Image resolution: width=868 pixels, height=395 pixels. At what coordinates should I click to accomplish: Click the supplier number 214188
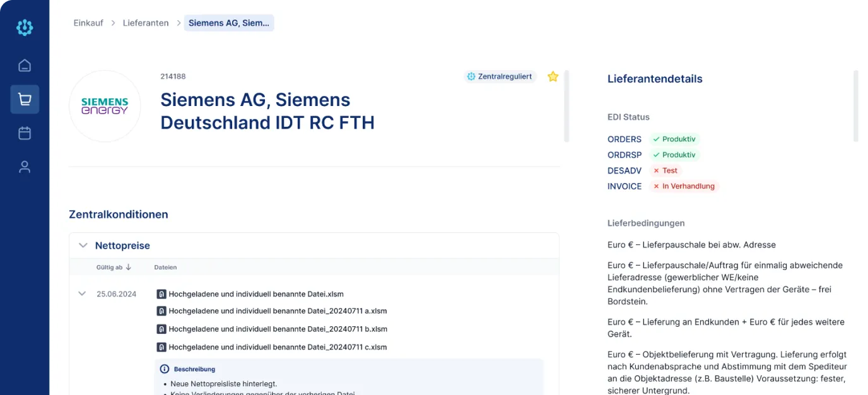(x=173, y=76)
